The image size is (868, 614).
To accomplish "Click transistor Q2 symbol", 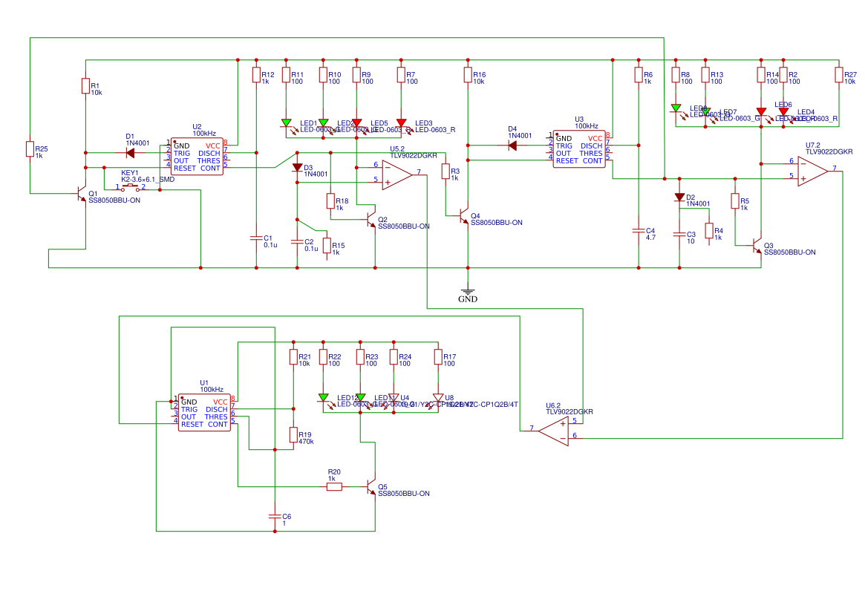I will [371, 219].
